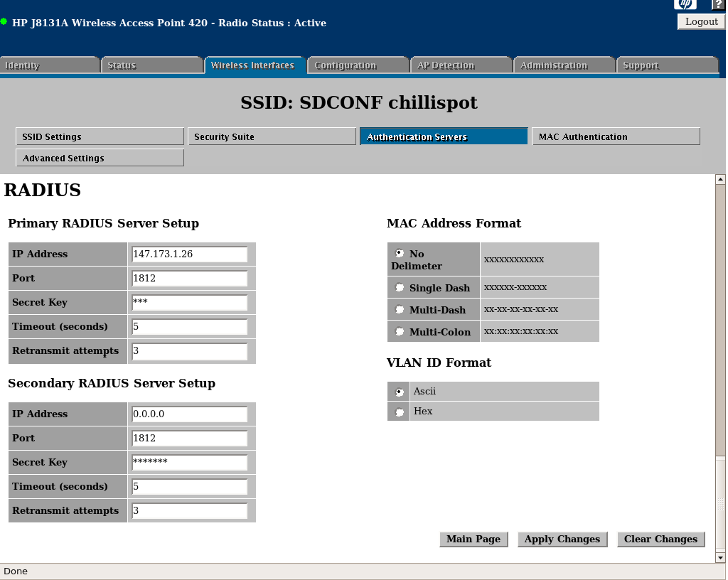The width and height of the screenshot is (728, 580).
Task: Select Multi-Colon MAC address format
Action: (400, 332)
